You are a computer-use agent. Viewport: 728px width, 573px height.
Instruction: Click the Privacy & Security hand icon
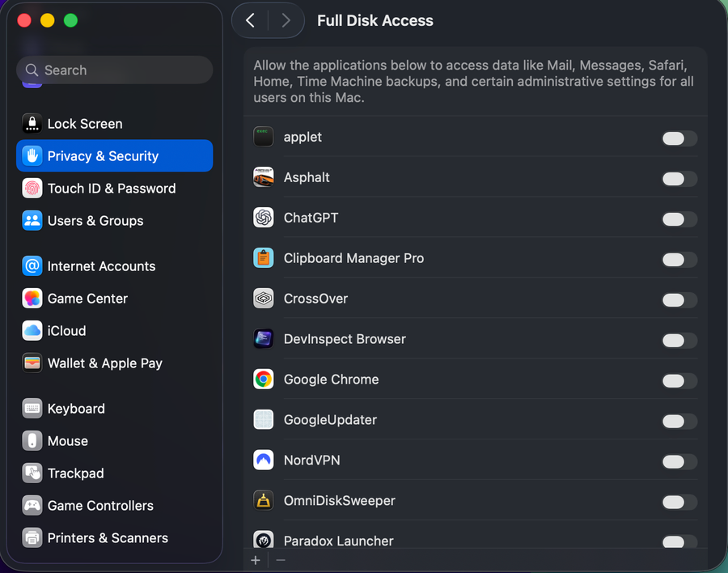tap(32, 156)
